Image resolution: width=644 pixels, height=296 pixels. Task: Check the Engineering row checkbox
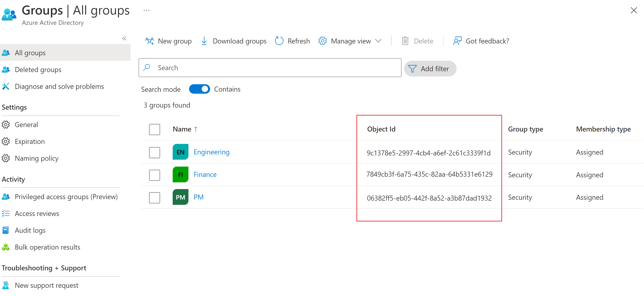[x=155, y=152]
